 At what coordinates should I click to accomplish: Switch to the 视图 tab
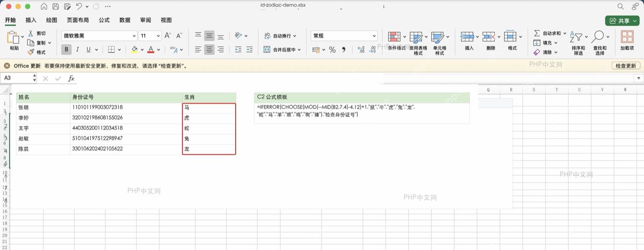pyautogui.click(x=166, y=20)
